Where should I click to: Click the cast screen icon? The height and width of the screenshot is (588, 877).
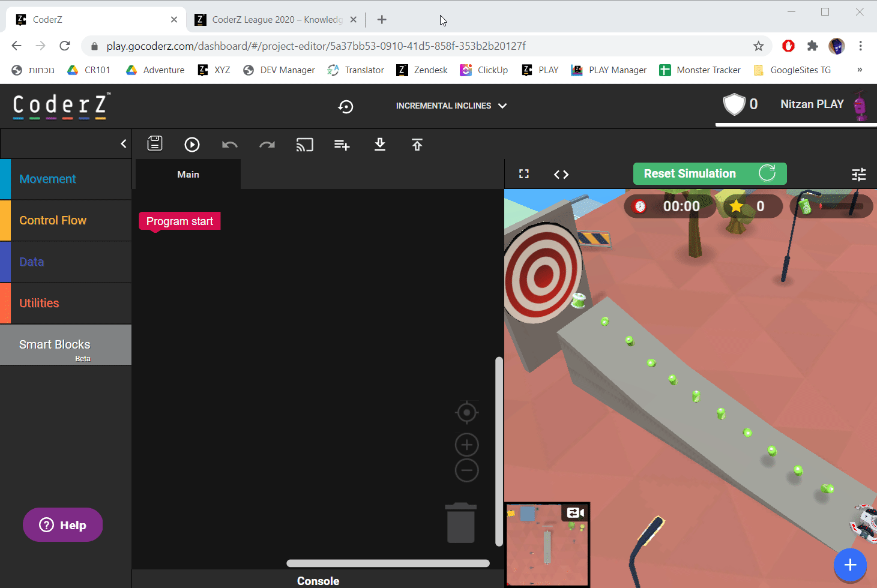(304, 145)
